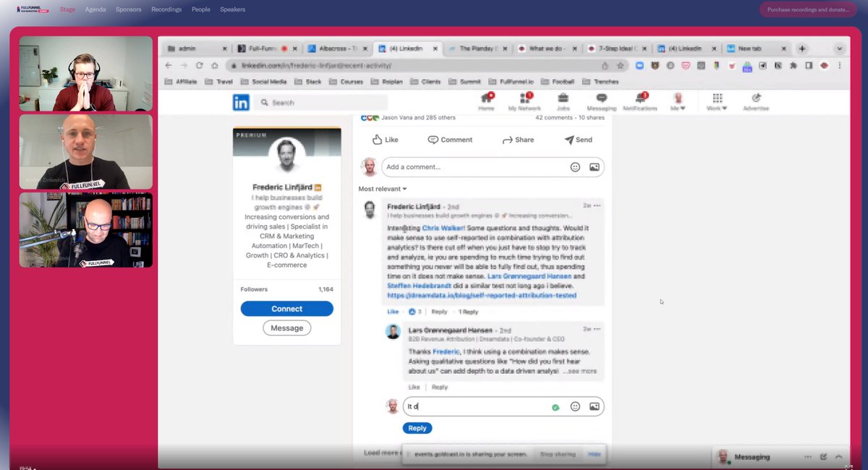Share the post
The height and width of the screenshot is (470, 868).
pyautogui.click(x=517, y=140)
